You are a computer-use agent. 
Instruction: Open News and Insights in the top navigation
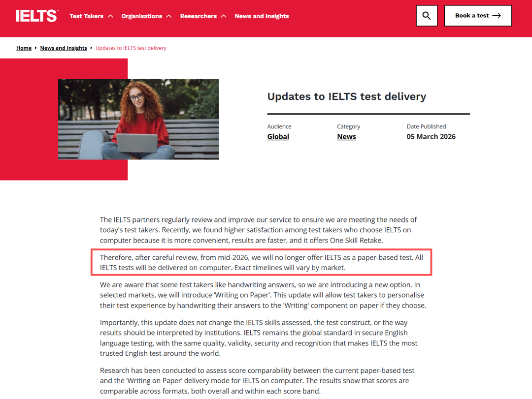pyautogui.click(x=262, y=16)
